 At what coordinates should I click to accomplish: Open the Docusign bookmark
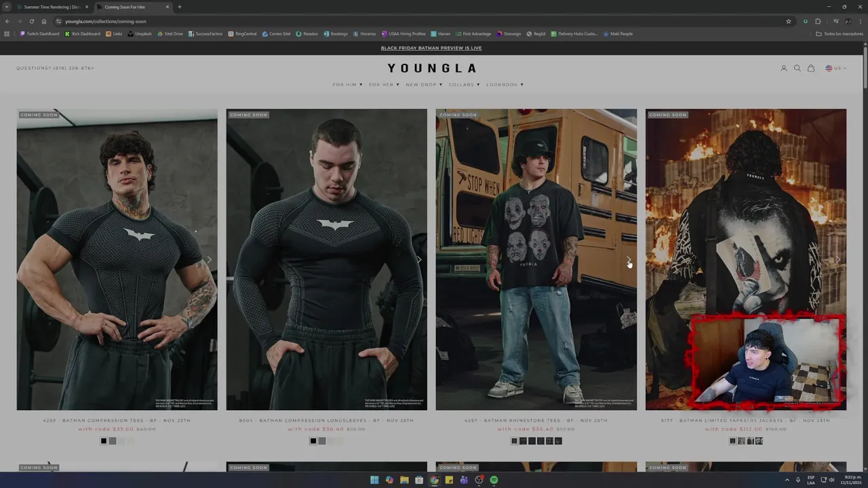coord(509,33)
